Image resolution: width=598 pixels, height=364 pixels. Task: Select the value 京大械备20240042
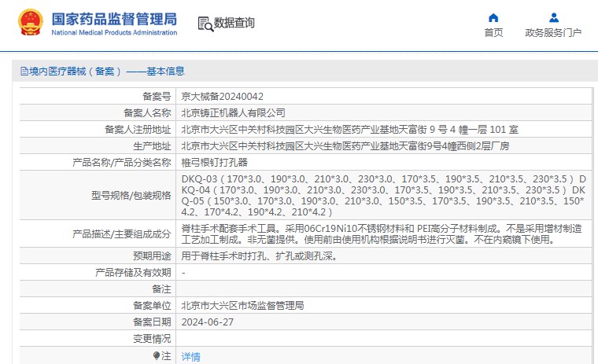223,97
